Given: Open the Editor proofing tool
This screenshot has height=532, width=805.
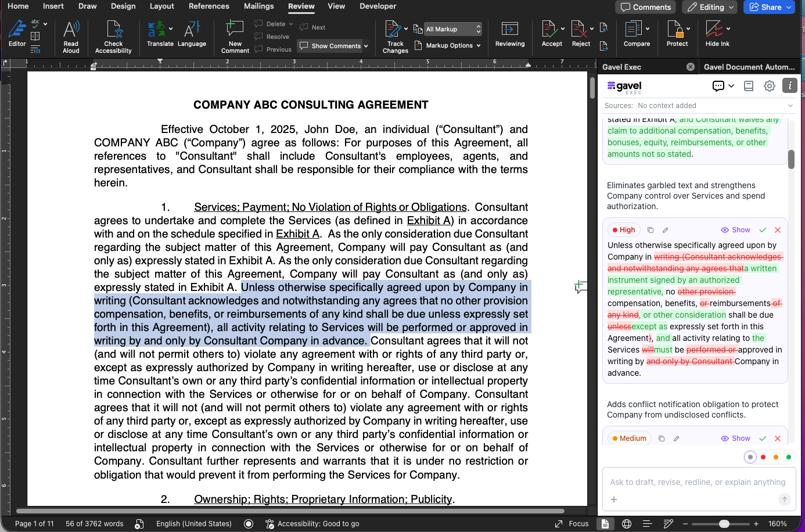Looking at the screenshot, I should tap(17, 33).
